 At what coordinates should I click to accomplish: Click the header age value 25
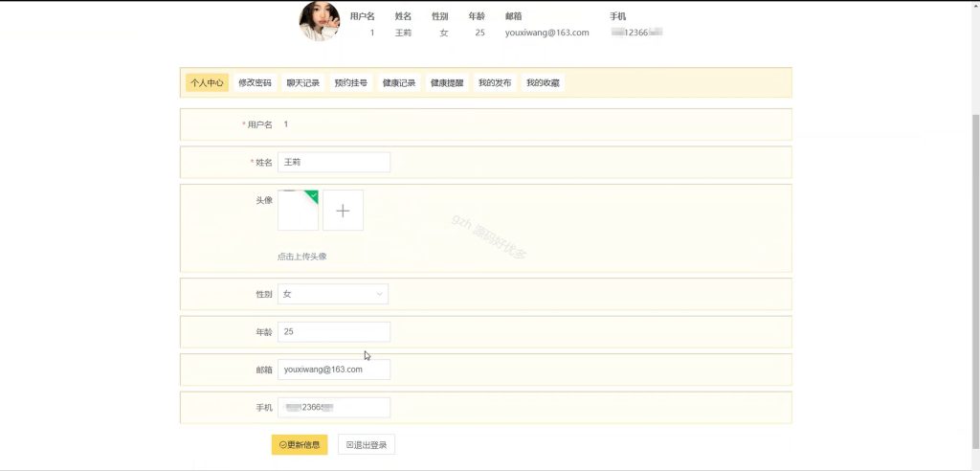(x=479, y=33)
